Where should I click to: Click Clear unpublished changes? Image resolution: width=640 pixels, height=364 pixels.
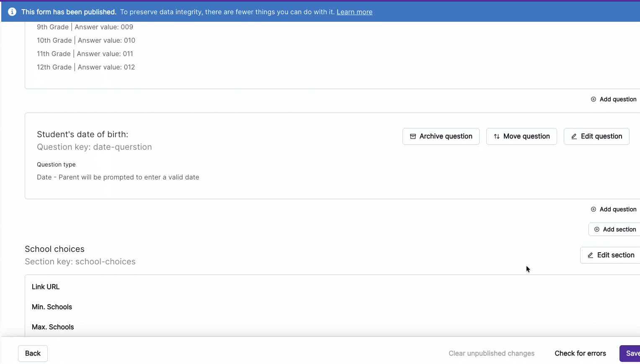(491, 354)
